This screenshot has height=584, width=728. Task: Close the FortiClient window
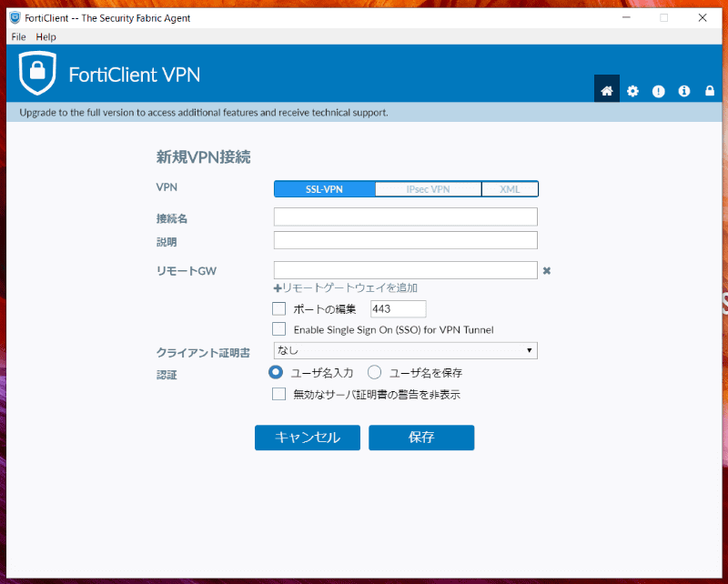pos(703,17)
